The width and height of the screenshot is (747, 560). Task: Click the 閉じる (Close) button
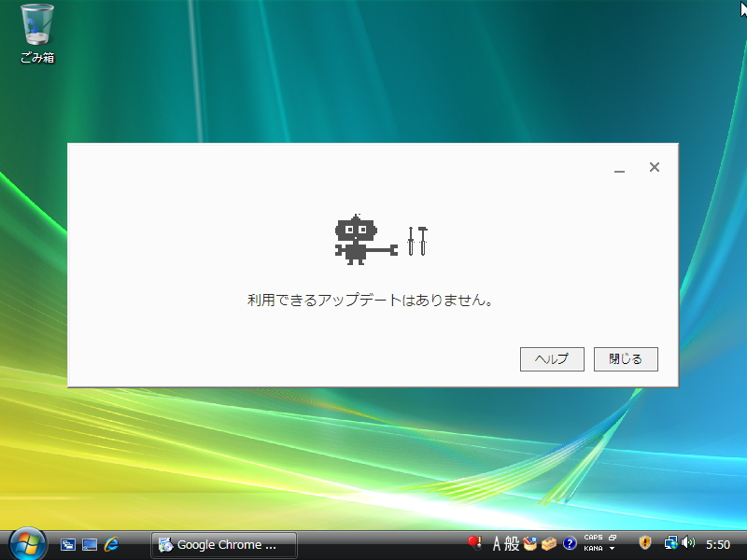click(626, 358)
